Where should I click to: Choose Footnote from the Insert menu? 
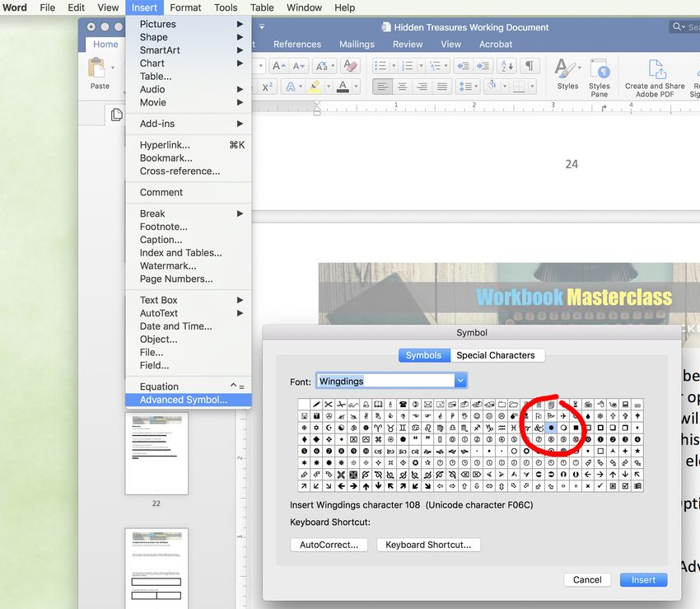[x=189, y=227]
